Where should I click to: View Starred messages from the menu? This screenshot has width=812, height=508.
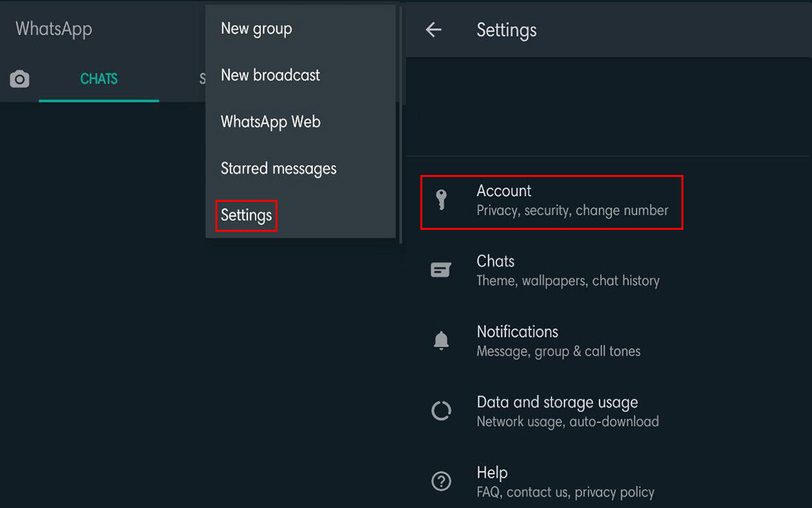pyautogui.click(x=279, y=168)
